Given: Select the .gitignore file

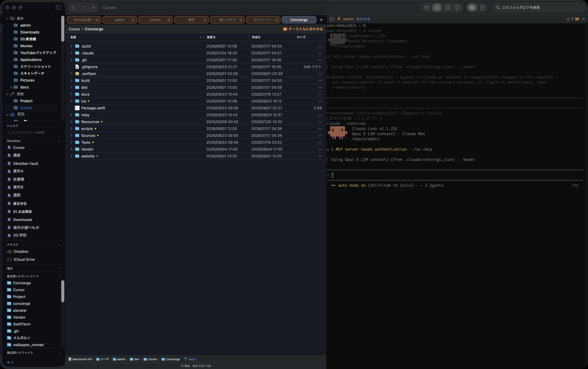Looking at the screenshot, I should [x=196, y=67].
